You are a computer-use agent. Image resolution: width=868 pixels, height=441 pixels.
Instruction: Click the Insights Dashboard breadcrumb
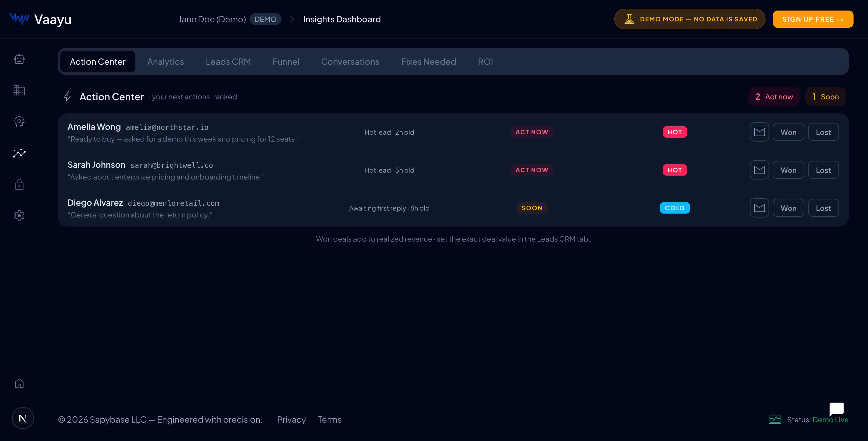(342, 19)
